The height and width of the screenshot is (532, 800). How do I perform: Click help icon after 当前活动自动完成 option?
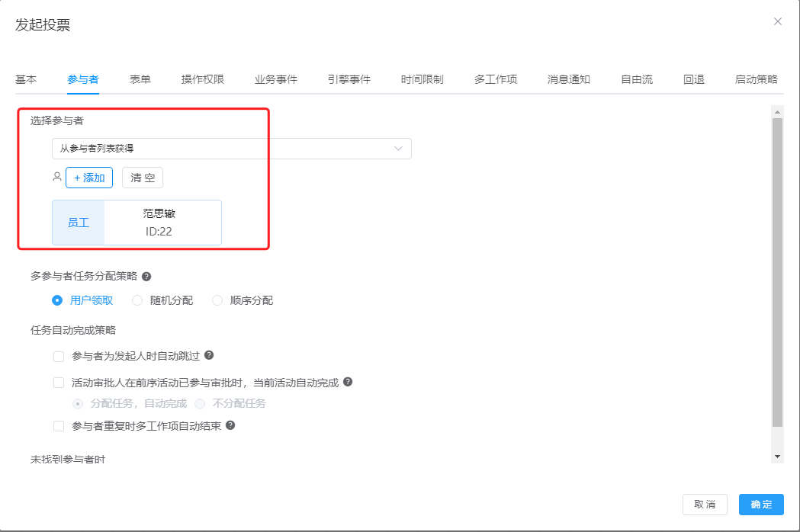click(x=348, y=382)
